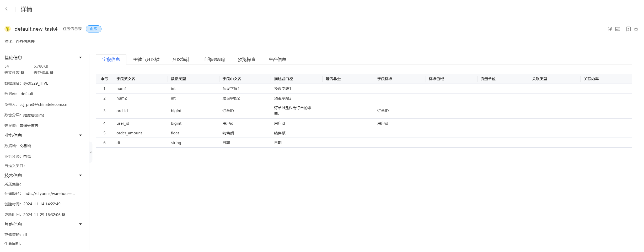The height and width of the screenshot is (252, 644).
Task: Collapse the 基础信息 section
Action: 80,58
